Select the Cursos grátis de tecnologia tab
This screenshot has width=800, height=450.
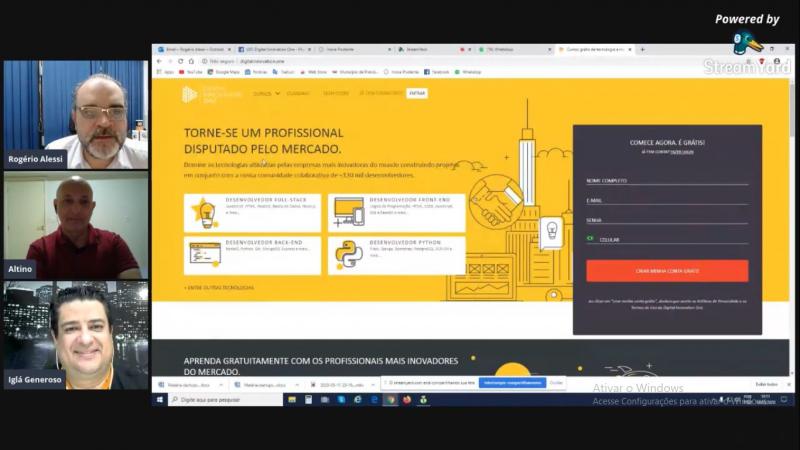click(595, 49)
